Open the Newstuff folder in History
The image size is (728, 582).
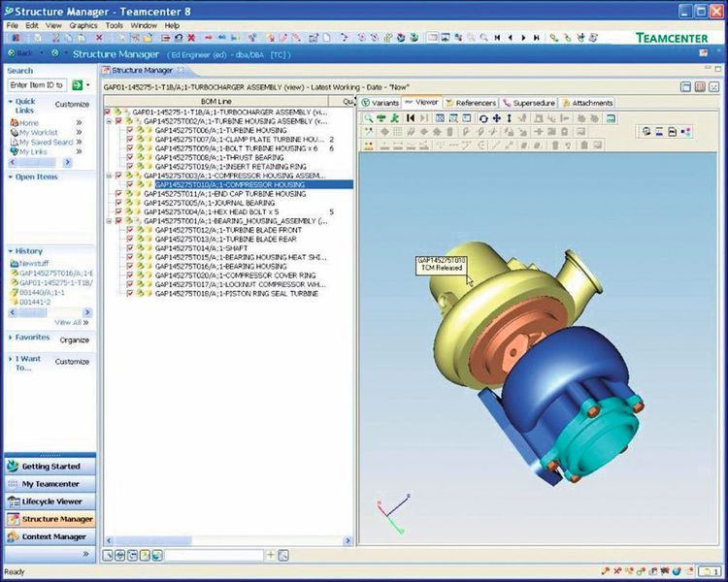[x=35, y=263]
